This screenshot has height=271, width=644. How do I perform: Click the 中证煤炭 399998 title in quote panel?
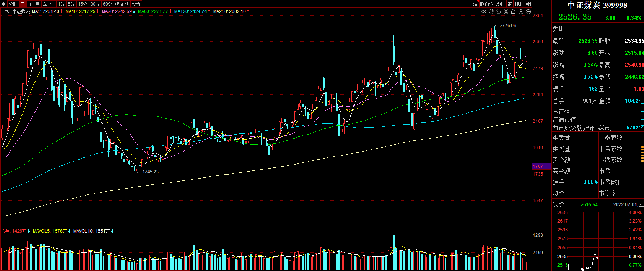tap(598, 5)
